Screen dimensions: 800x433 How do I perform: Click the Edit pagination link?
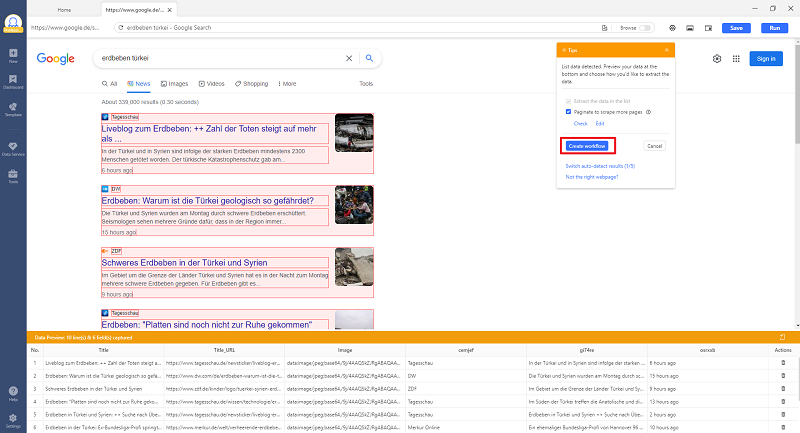coord(600,123)
